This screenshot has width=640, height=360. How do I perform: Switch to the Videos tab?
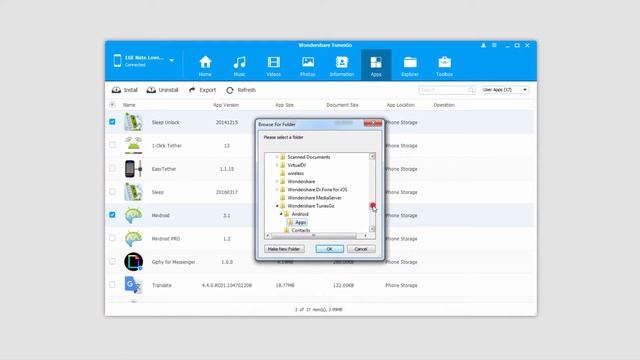pyautogui.click(x=273, y=66)
